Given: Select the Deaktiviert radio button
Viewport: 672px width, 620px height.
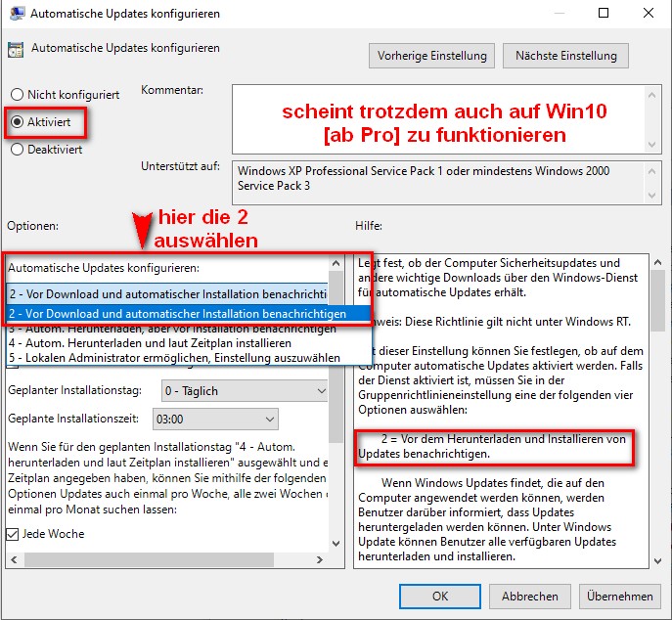Looking at the screenshot, I should click(x=17, y=150).
